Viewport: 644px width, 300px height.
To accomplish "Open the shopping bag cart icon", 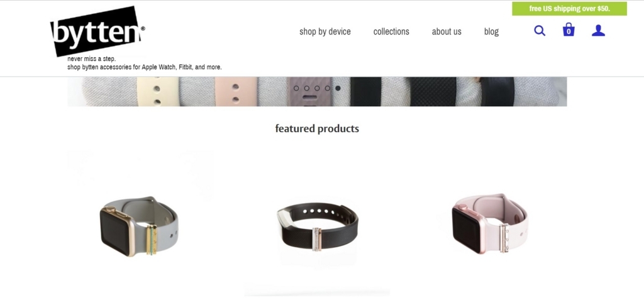I will (569, 30).
